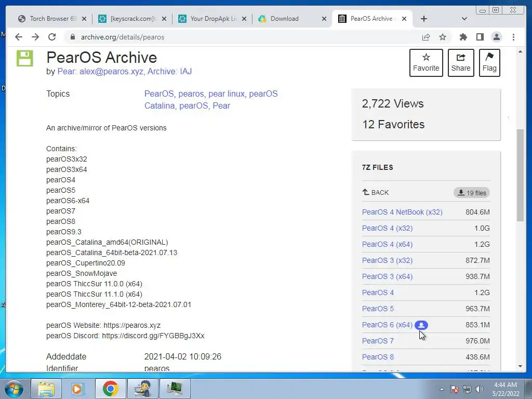Screen dimensions: 532x399
Task: Click the PearOS 6 (x64) link
Action: point(387,325)
